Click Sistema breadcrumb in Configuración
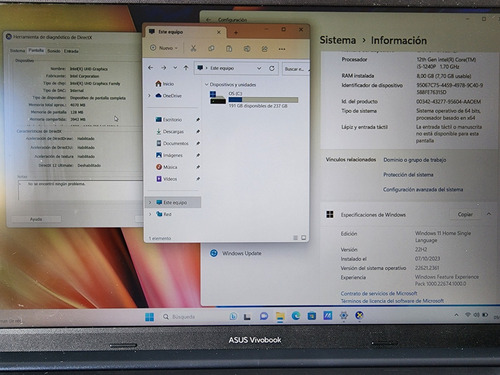Viewport: 500px width, 375px height. [338, 40]
